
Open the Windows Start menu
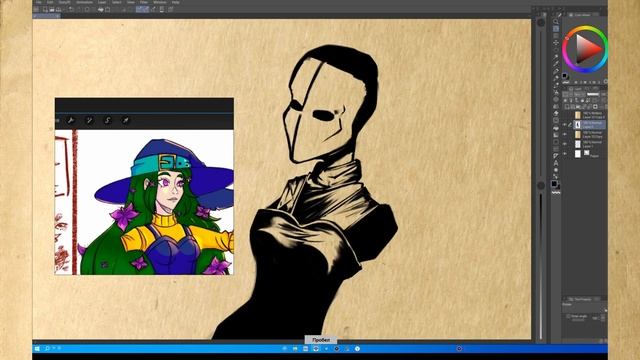coord(37,349)
